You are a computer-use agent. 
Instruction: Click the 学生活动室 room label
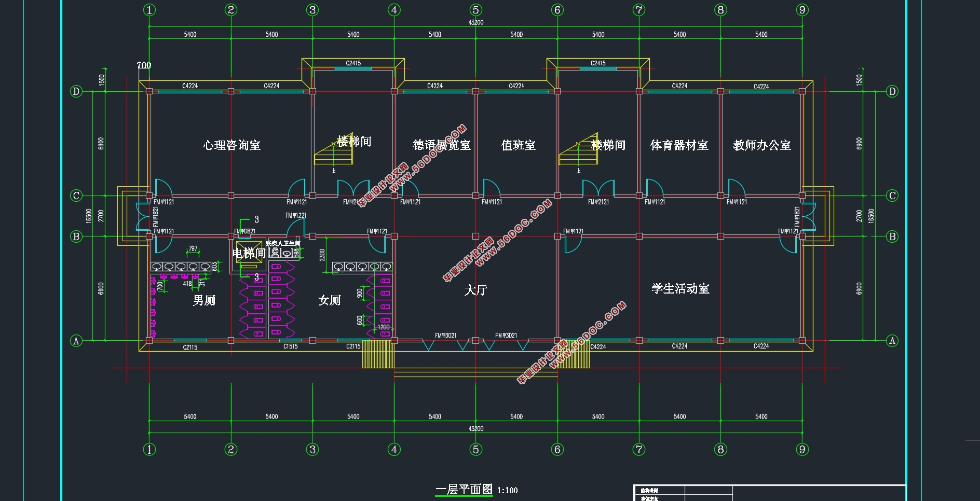(x=680, y=289)
